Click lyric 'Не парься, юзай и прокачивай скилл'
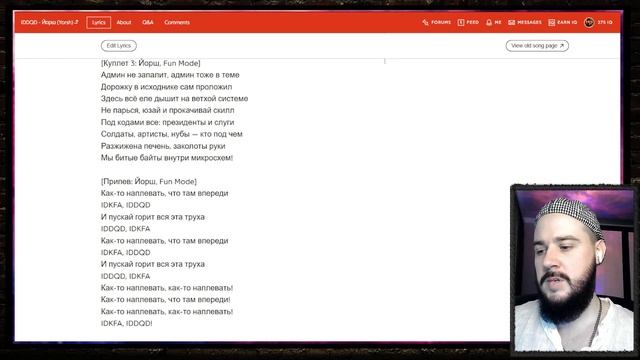 (167, 110)
